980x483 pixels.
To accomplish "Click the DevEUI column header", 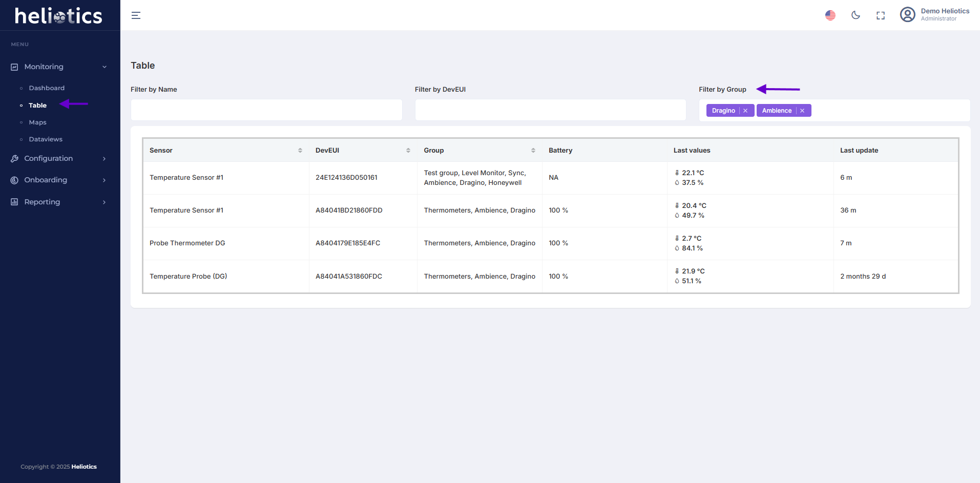I will [327, 151].
